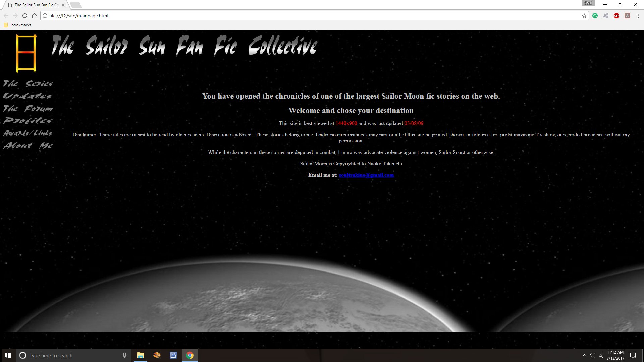Click the browser back arrow
This screenshot has width=644, height=362.
6,16
